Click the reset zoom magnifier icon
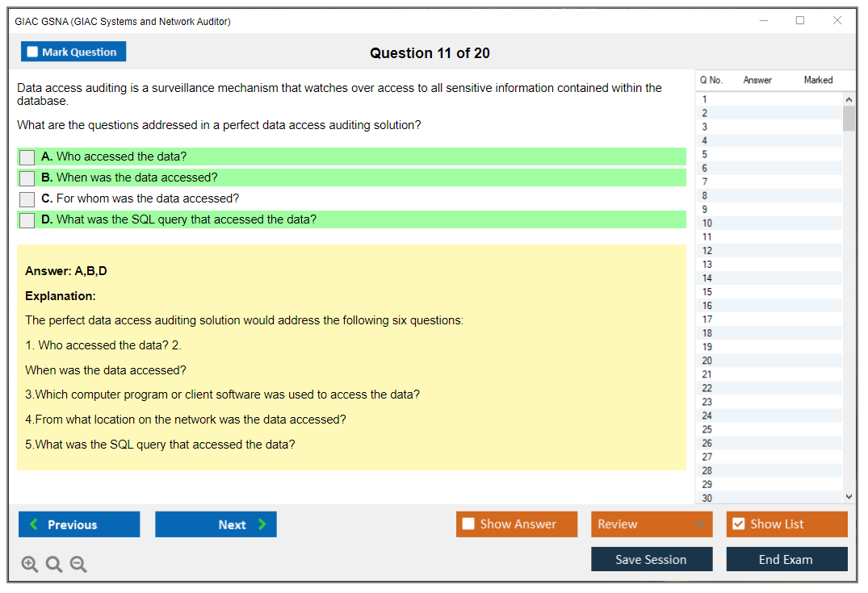This screenshot has height=593, width=868. [x=54, y=565]
